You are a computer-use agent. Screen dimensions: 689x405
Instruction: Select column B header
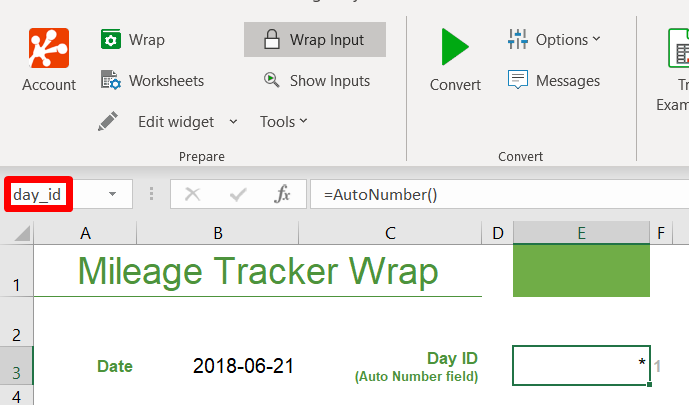pyautogui.click(x=218, y=233)
